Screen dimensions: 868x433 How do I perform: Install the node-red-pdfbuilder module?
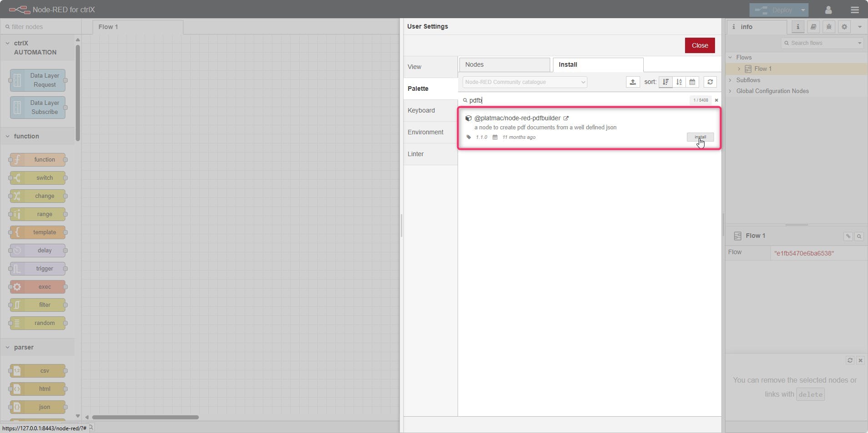700,137
